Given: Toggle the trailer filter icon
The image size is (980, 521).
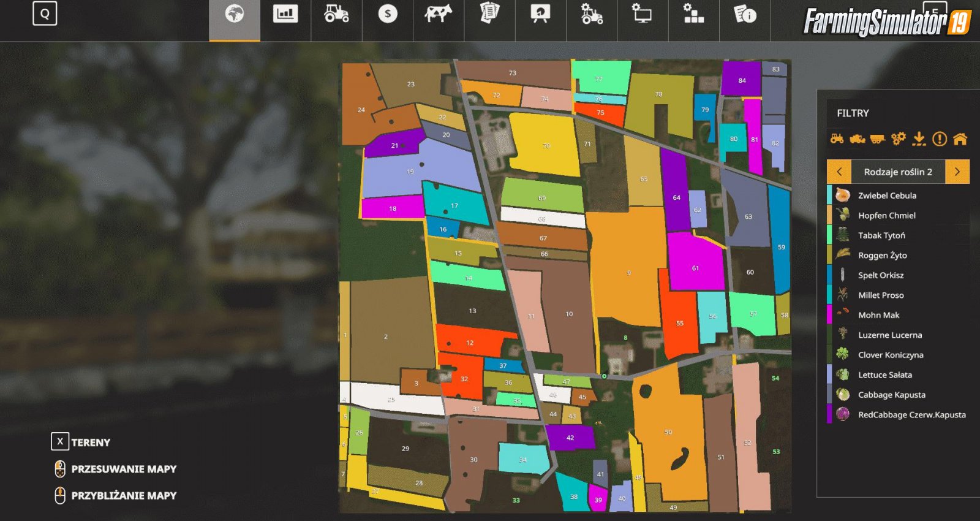Looking at the screenshot, I should click(878, 139).
